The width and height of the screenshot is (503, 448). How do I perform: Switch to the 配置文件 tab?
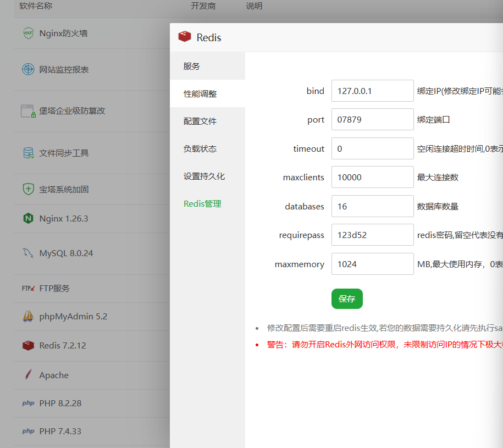[x=200, y=121]
